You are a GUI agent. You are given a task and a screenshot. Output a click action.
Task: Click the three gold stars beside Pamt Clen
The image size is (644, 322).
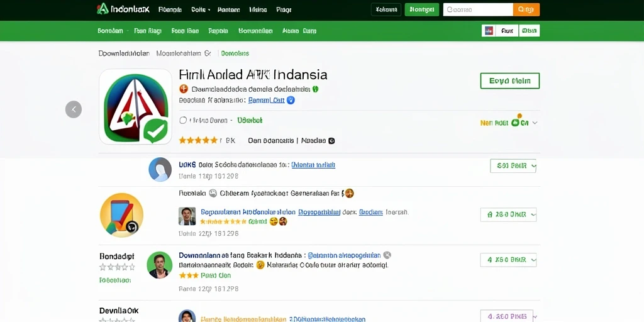189,275
